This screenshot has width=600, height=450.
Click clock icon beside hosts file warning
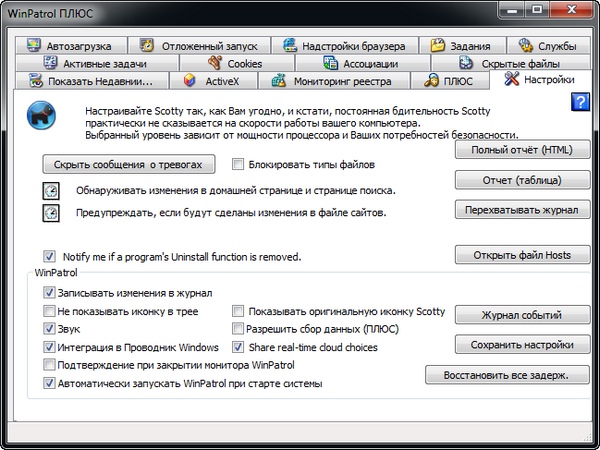tap(51, 213)
